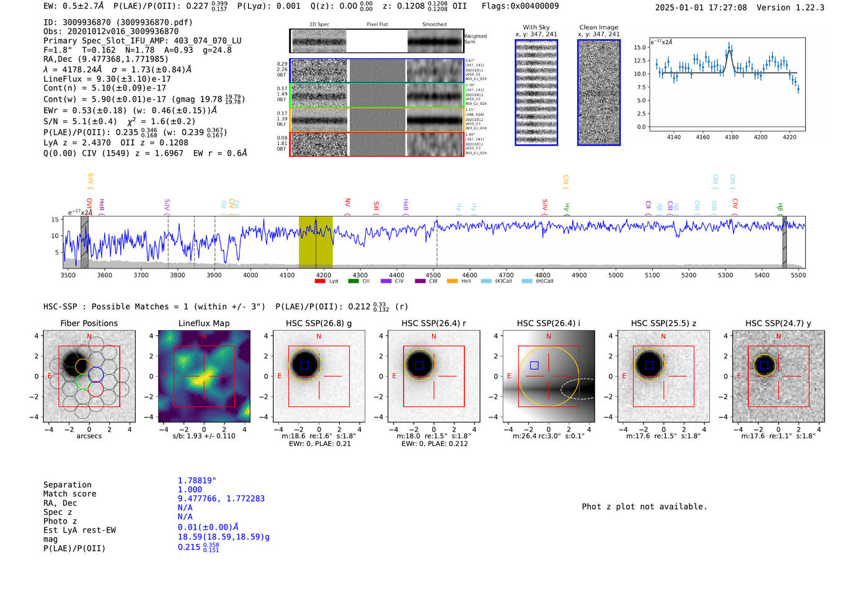Click the "m:26.4 rc:3.0" s:0.1"" caption
Viewport: 868px width, 591px height.
549,436
